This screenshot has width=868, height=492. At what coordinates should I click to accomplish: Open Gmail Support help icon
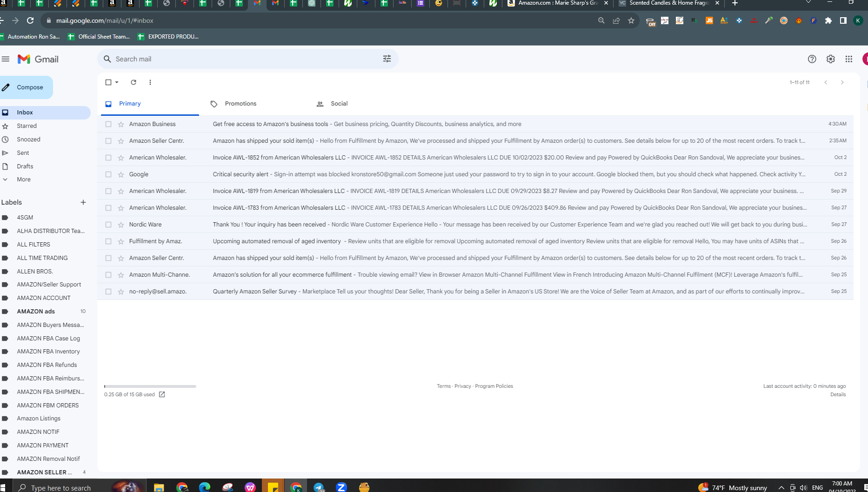click(812, 59)
